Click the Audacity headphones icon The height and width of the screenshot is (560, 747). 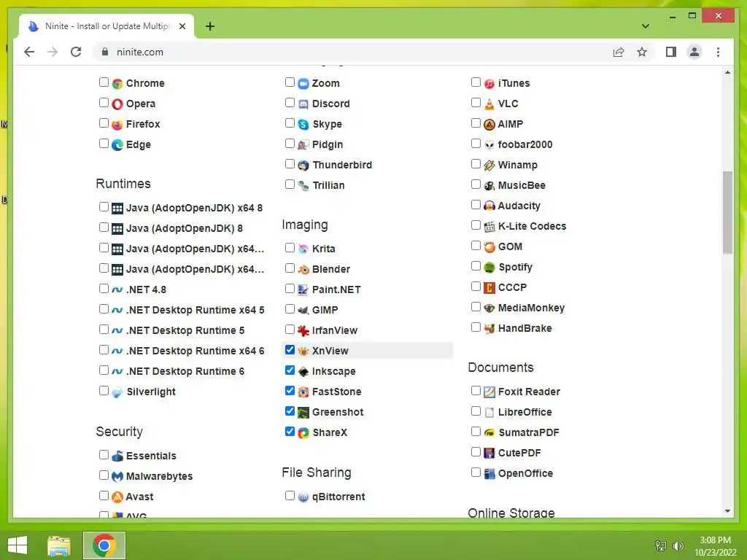(x=489, y=206)
